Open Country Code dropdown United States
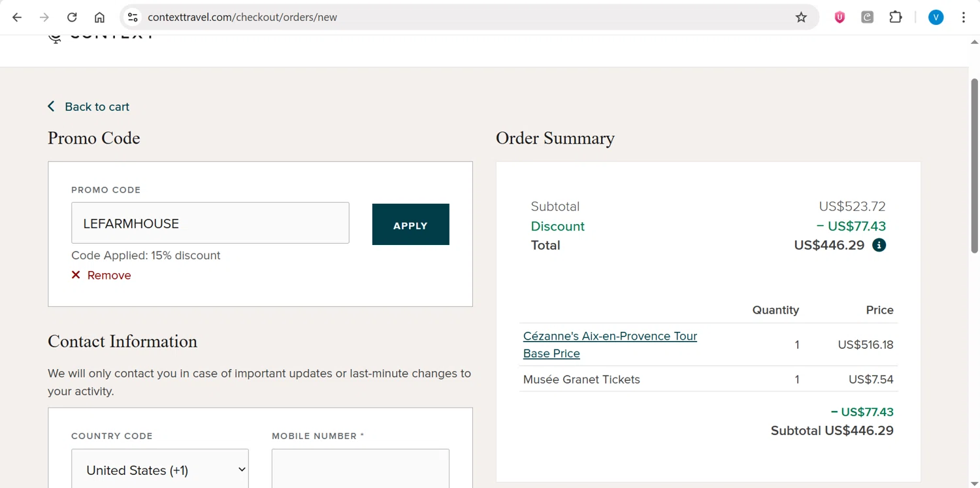Viewport: 980px width, 488px height. (x=160, y=470)
